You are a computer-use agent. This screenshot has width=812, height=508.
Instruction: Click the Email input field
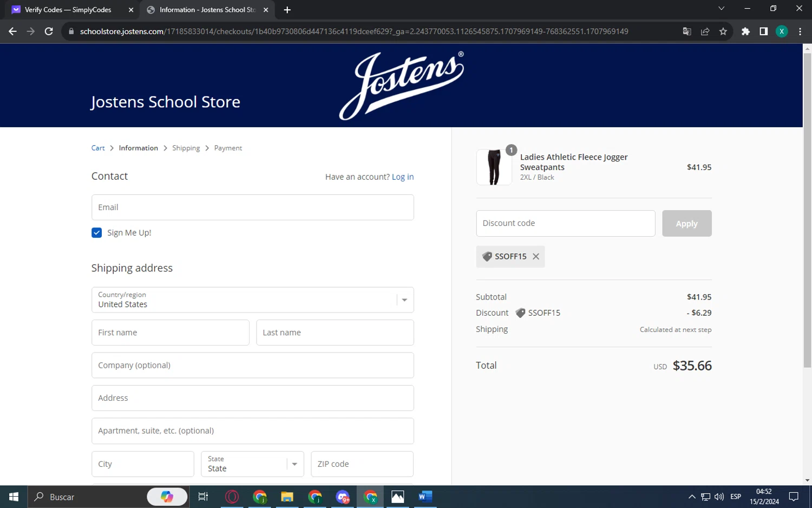tap(253, 207)
